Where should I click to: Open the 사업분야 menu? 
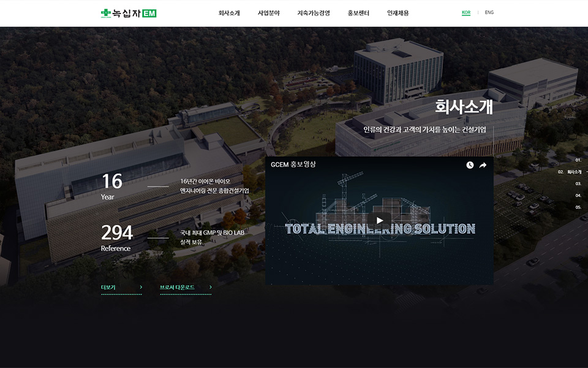coord(269,13)
